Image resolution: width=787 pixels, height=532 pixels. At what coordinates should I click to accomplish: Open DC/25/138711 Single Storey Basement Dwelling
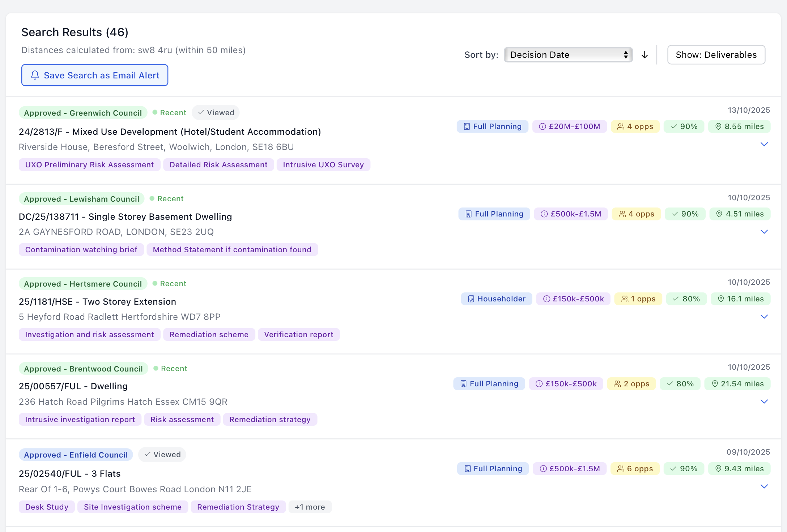[x=126, y=217]
